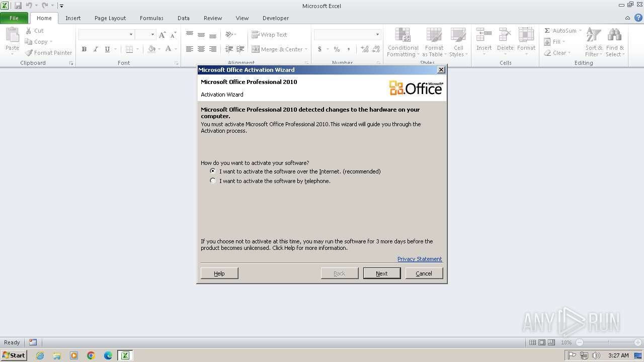Toggle Bold formatting
The image size is (644, 362).
click(84, 49)
